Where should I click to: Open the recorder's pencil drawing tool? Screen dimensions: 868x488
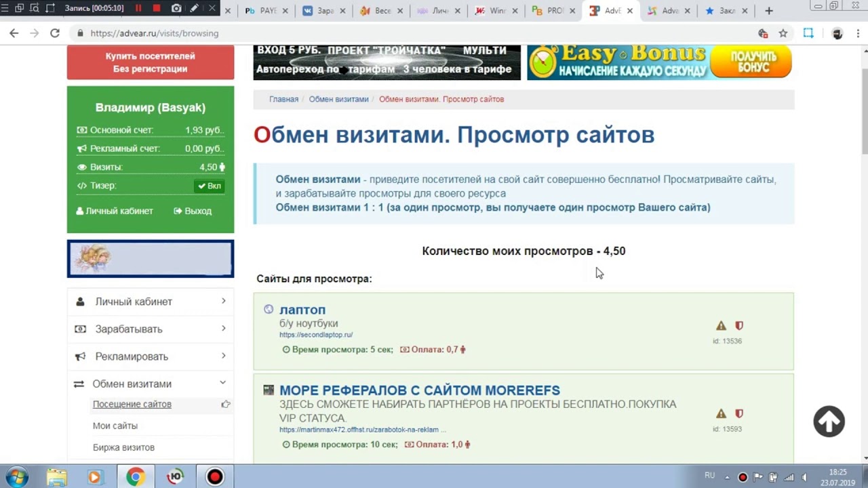(x=195, y=9)
